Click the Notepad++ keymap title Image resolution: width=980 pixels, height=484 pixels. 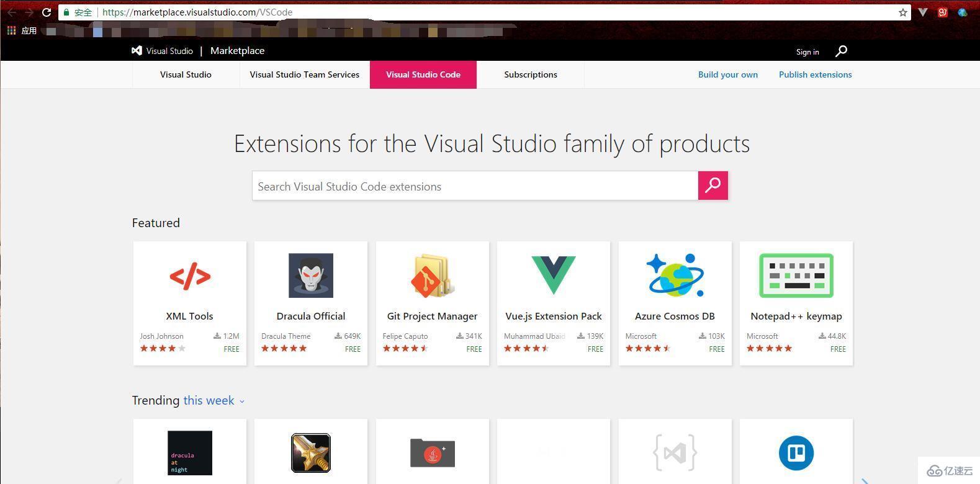[796, 316]
